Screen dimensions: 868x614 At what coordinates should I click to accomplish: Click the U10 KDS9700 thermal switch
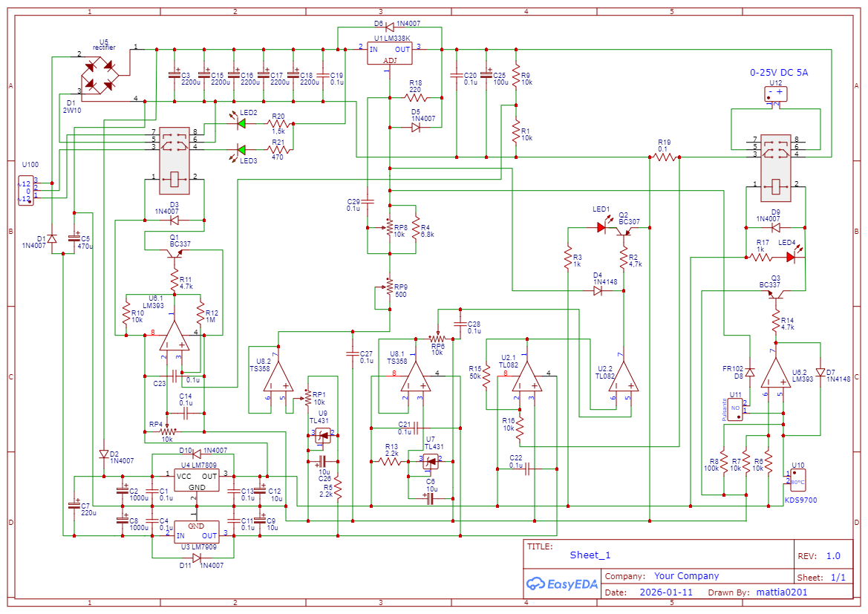[x=797, y=477]
